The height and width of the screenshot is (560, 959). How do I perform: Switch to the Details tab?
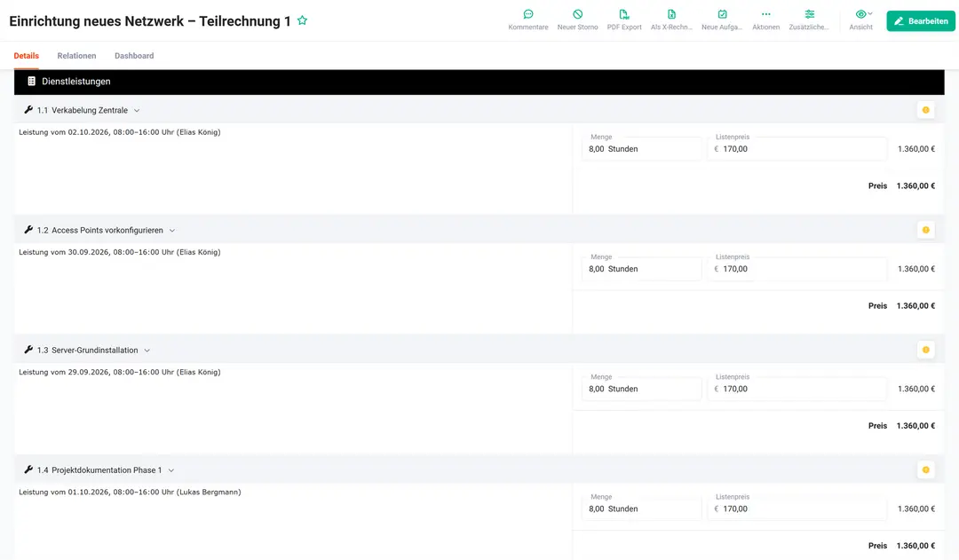pos(27,56)
